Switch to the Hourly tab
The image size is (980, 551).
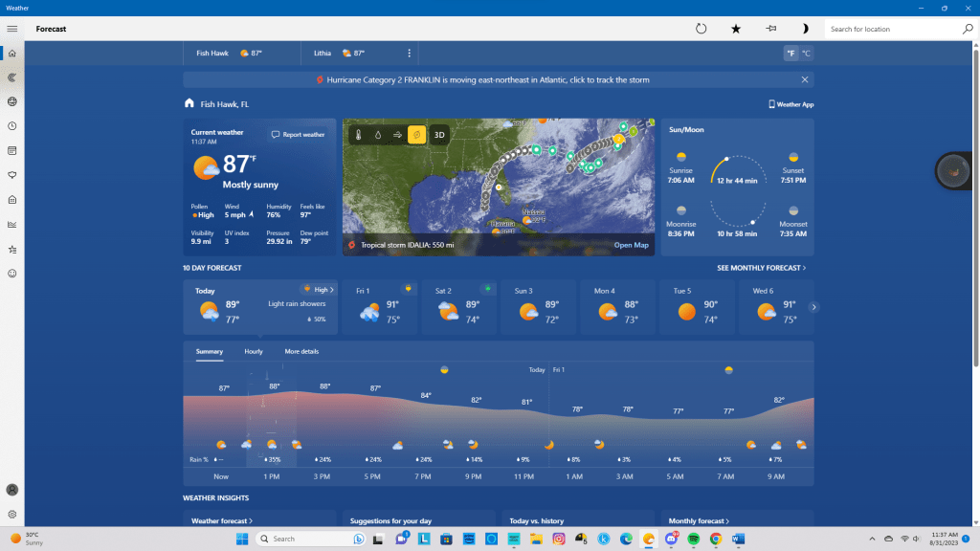[254, 352]
